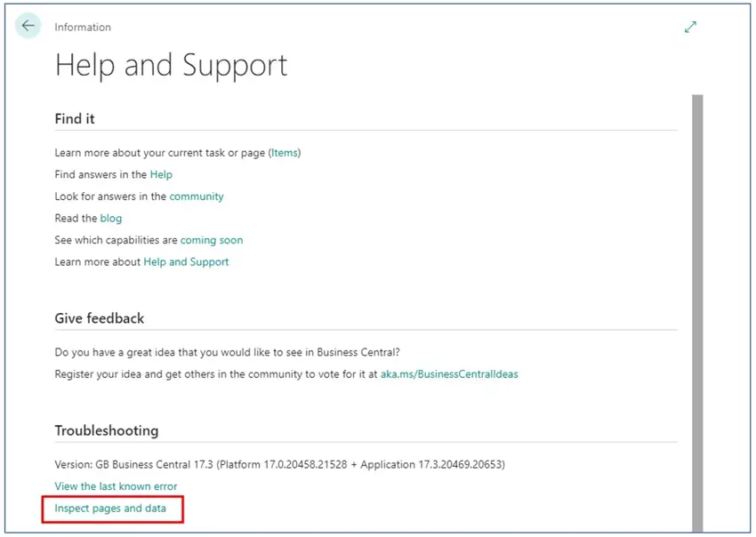Click the large Help and Support page title
Screen dimensions: 756x537
pos(171,66)
